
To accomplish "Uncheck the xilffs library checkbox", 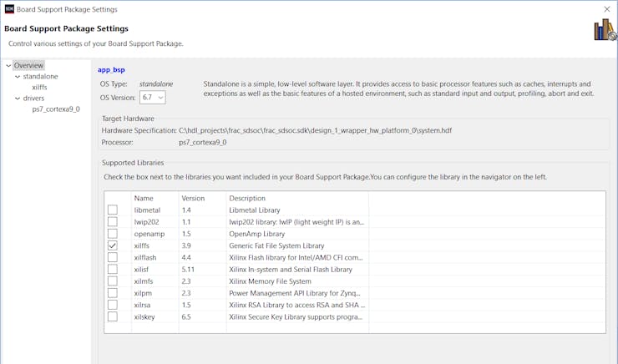I will click(113, 245).
